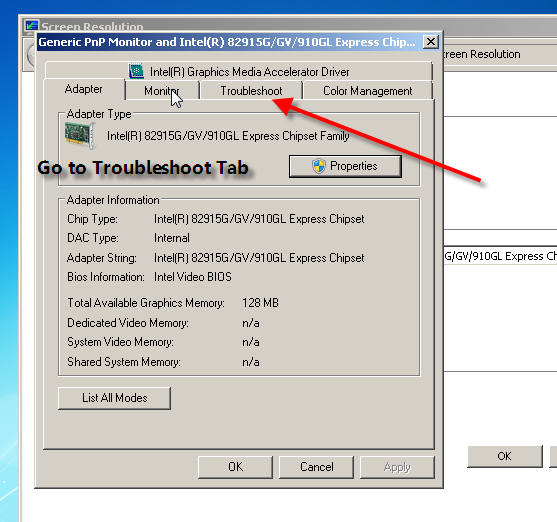The image size is (557, 522).
Task: Click the green adapter card icon
Action: [x=81, y=135]
